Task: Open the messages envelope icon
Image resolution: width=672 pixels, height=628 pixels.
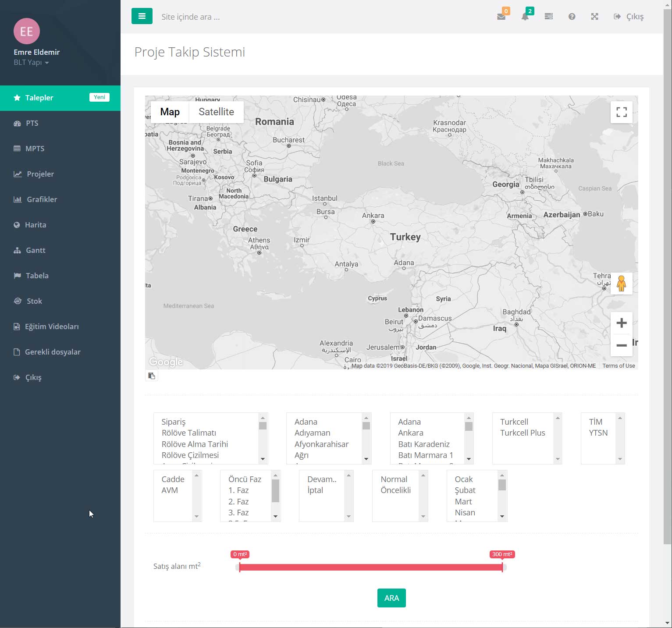Action: point(501,17)
